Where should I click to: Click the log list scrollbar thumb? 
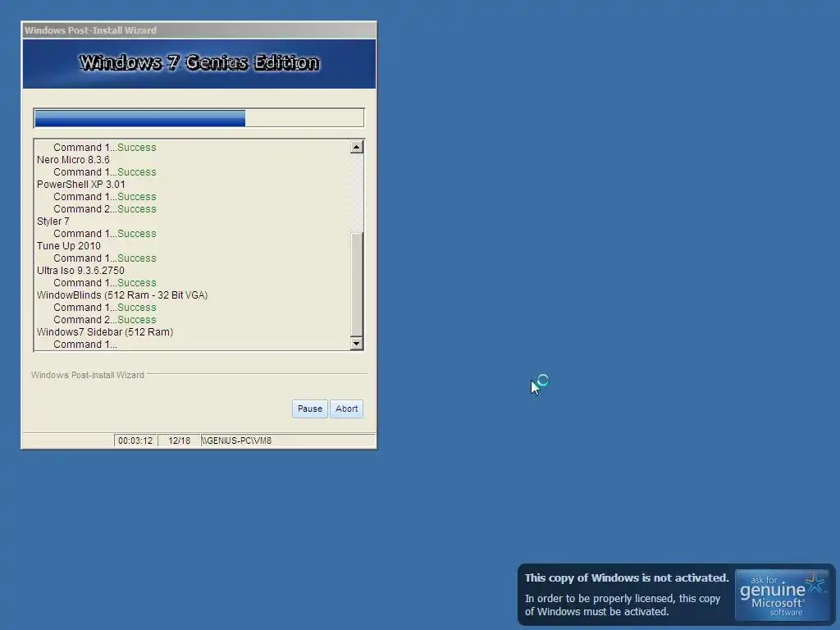pyautogui.click(x=356, y=283)
